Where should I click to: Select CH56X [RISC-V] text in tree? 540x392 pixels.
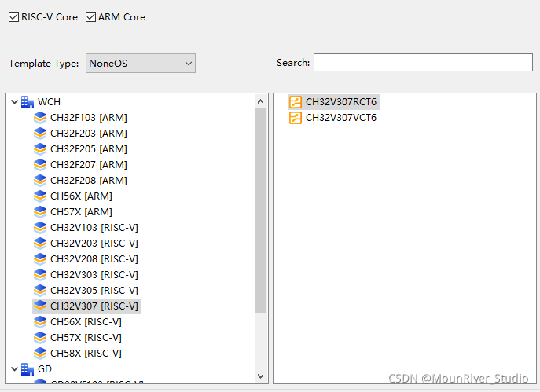86,322
